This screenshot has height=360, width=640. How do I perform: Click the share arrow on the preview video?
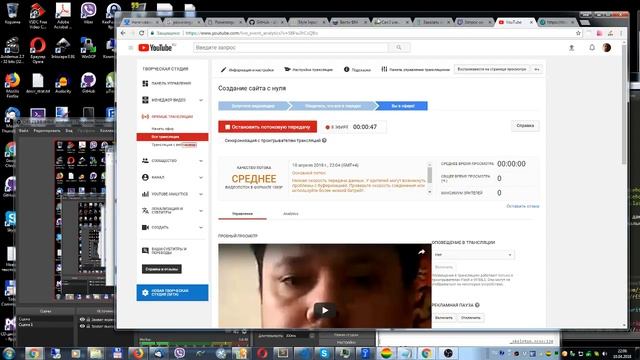click(x=421, y=252)
